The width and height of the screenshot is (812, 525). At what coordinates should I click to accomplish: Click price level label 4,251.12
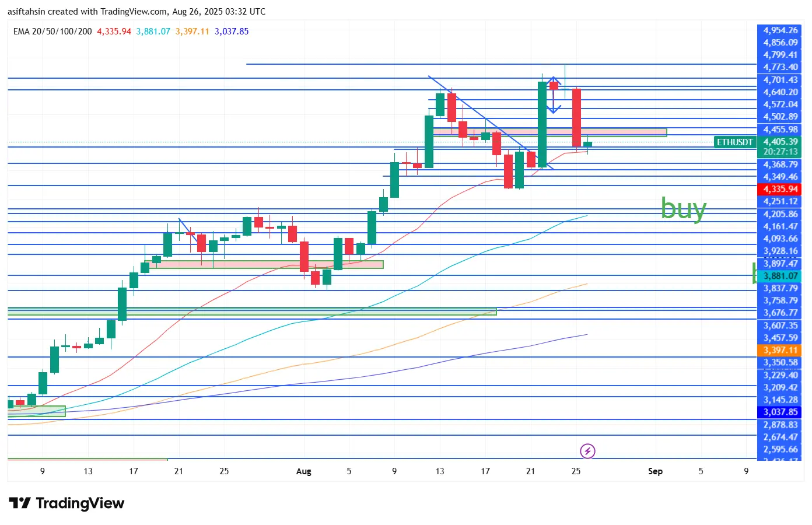click(780, 201)
